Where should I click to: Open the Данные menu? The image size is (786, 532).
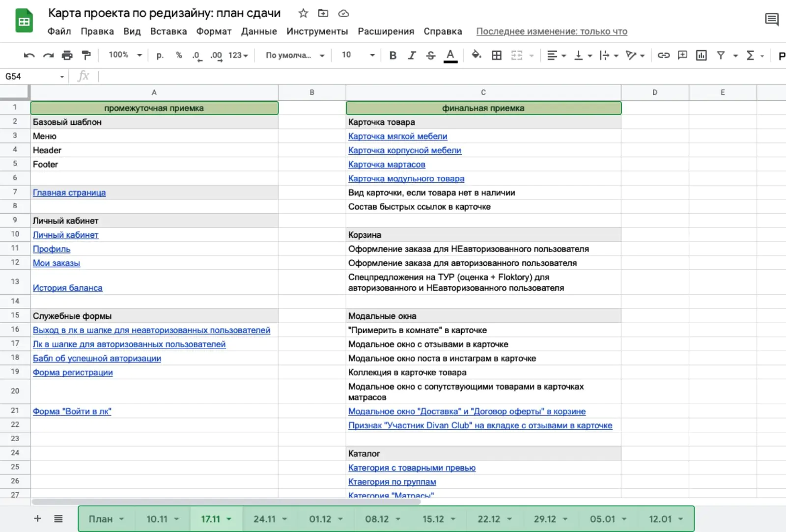click(x=259, y=31)
